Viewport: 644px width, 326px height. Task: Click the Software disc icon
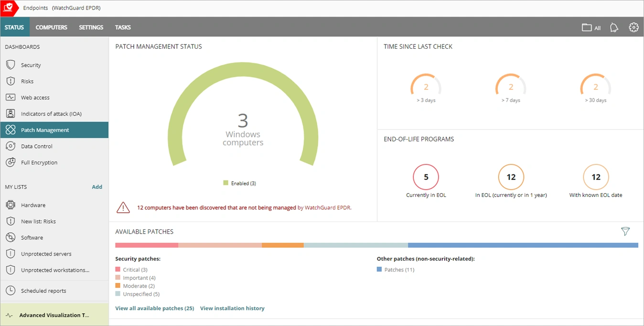[x=11, y=238]
